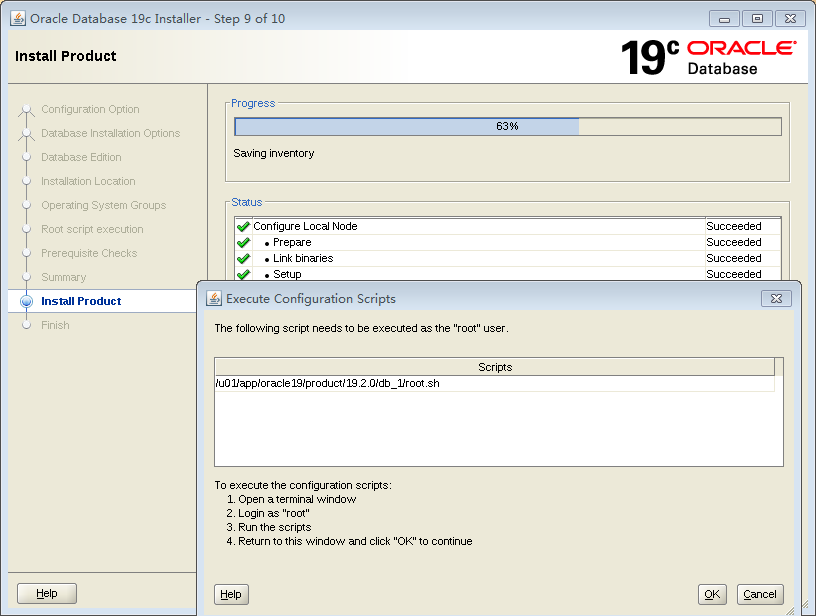Select Install Product step in the sidebar

pyautogui.click(x=81, y=301)
